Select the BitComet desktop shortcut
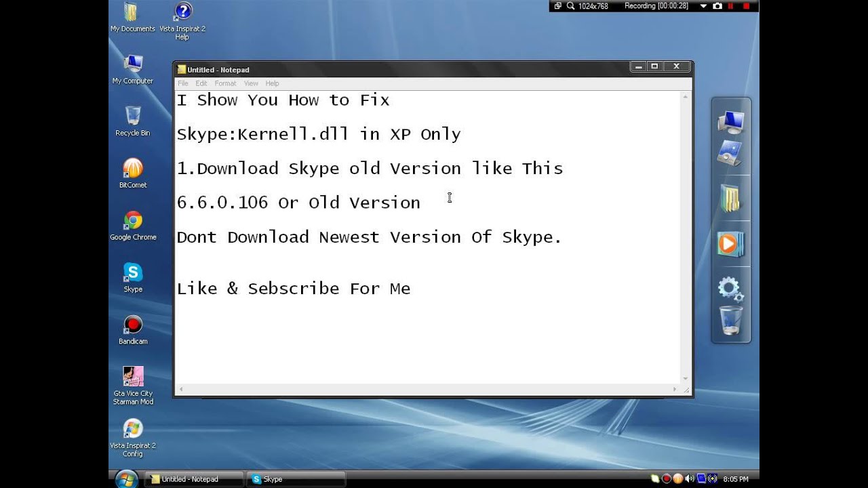This screenshot has width=868, height=488. 133,174
